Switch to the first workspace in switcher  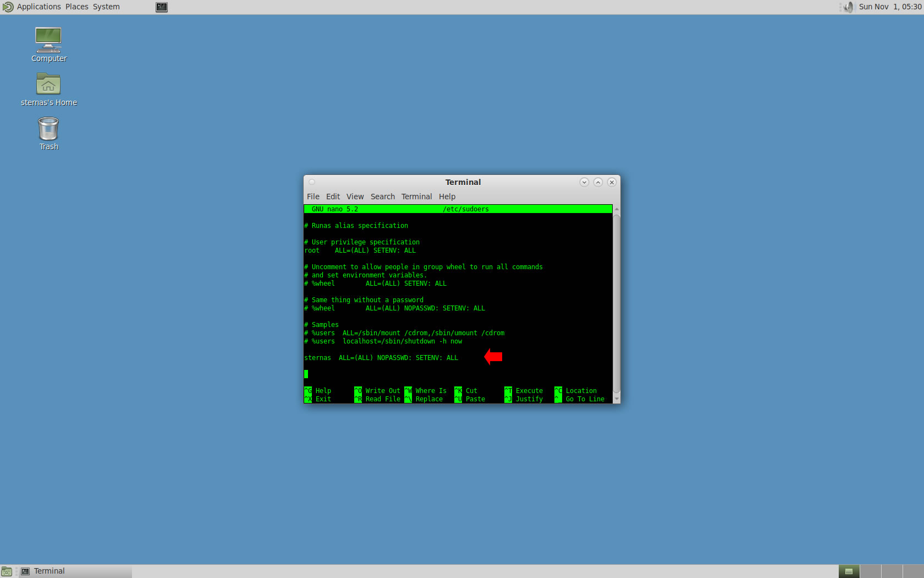tap(849, 571)
